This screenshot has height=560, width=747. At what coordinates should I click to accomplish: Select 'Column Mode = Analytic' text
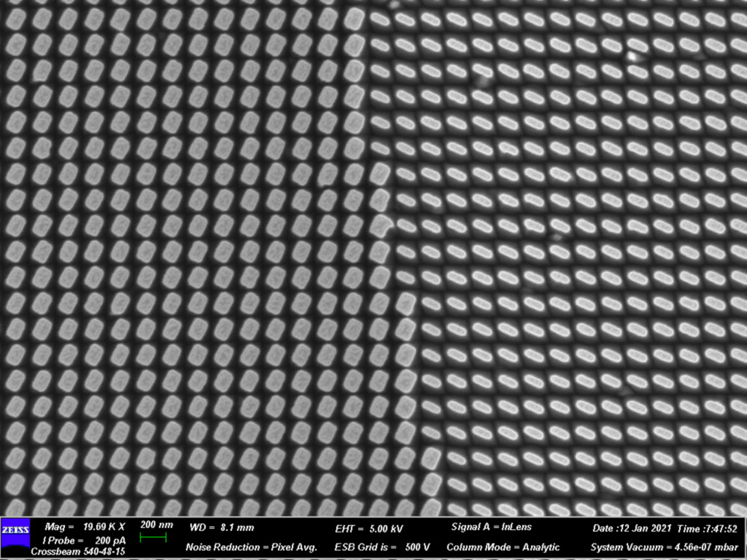pos(503,547)
